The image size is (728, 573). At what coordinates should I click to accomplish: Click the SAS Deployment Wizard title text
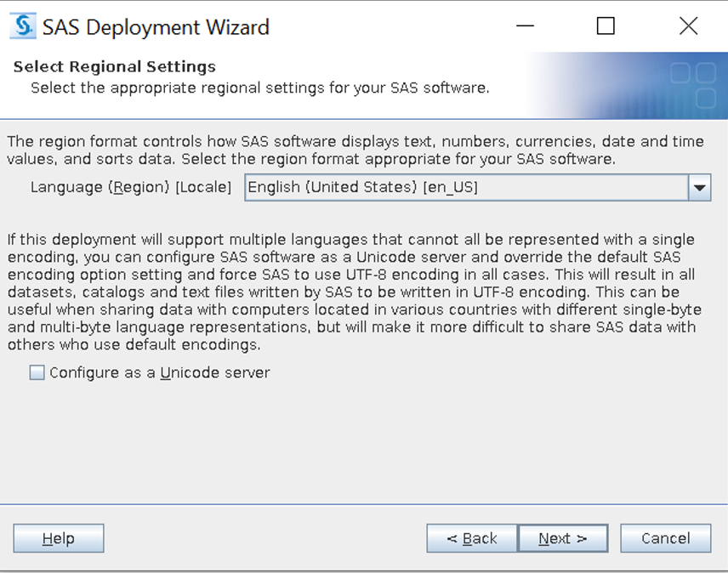[x=157, y=26]
